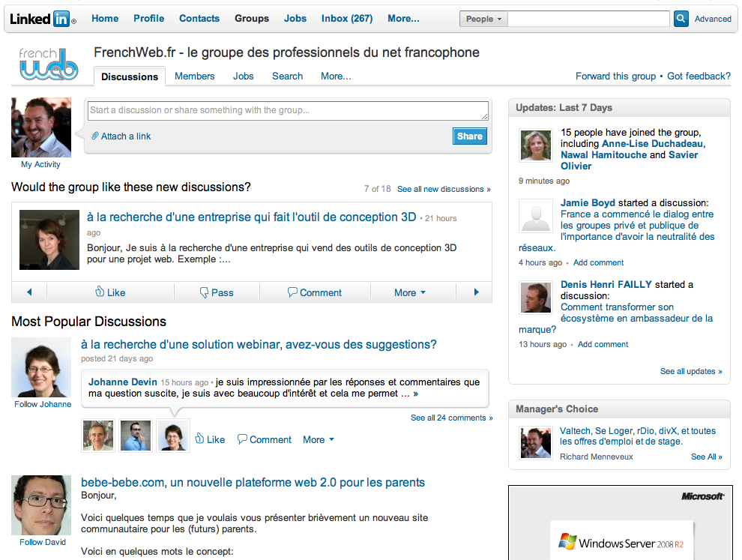Click the Windows Server 2008 R2 ad
This screenshot has width=742, height=560.
click(x=621, y=523)
